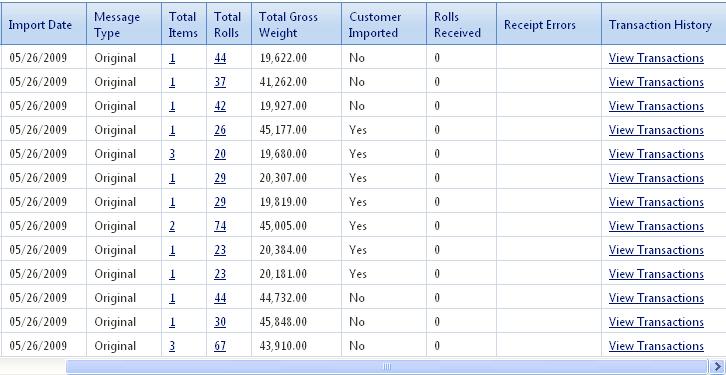Open Total Rolls link showing 74
Screen dimensions: 726x375
coord(220,226)
